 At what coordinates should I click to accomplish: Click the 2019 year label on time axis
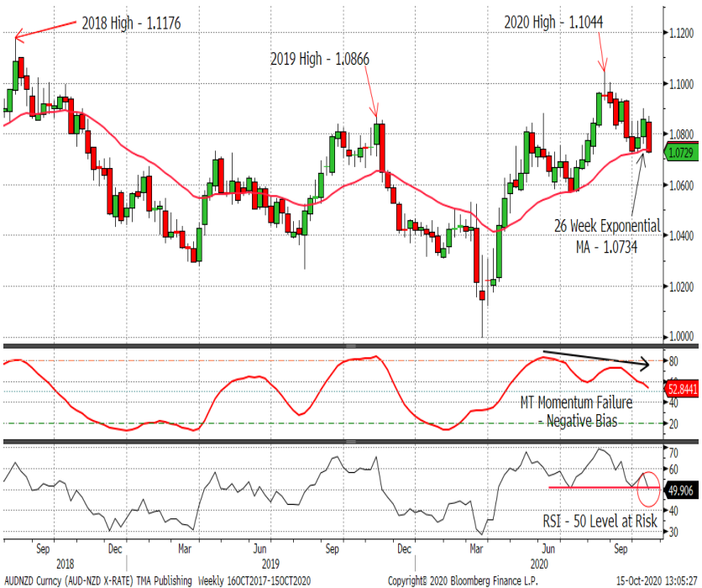tap(270, 564)
